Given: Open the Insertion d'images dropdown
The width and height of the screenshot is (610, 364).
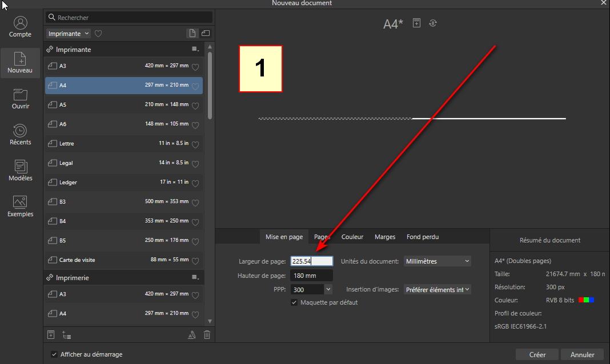Looking at the screenshot, I should tap(438, 289).
